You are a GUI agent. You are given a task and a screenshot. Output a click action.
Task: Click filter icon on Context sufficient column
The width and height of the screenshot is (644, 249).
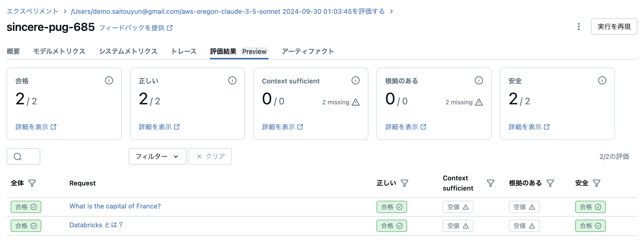click(x=491, y=183)
